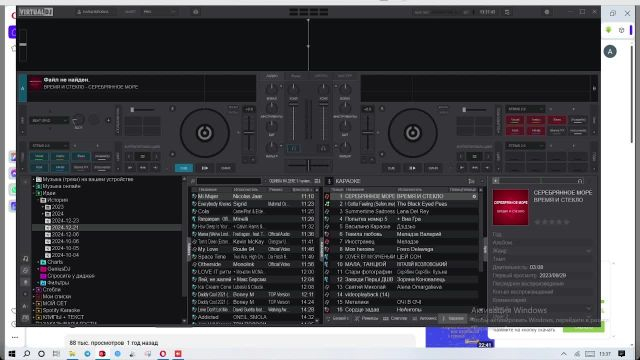
Task: Click the browser search input field
Action: pos(229,181)
